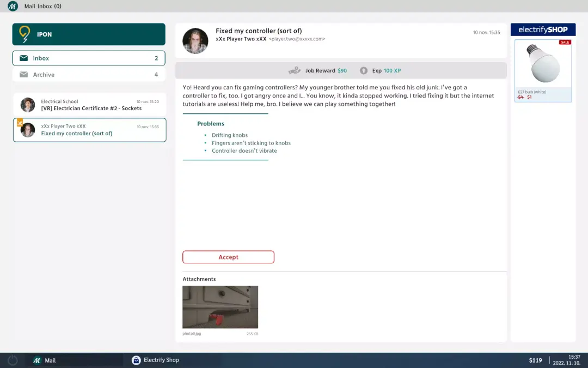This screenshot has height=368, width=588.
Task: Click the large sender avatar in email header
Action: [195, 41]
